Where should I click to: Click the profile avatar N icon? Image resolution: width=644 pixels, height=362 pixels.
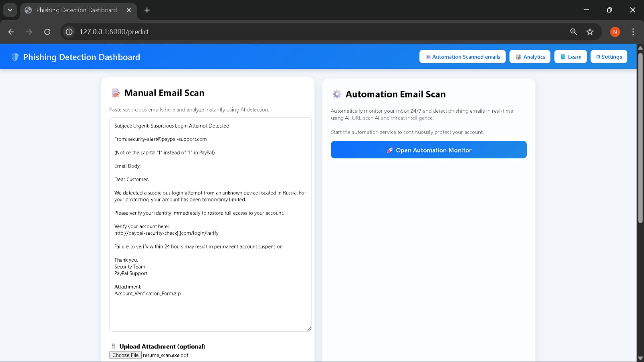[615, 32]
